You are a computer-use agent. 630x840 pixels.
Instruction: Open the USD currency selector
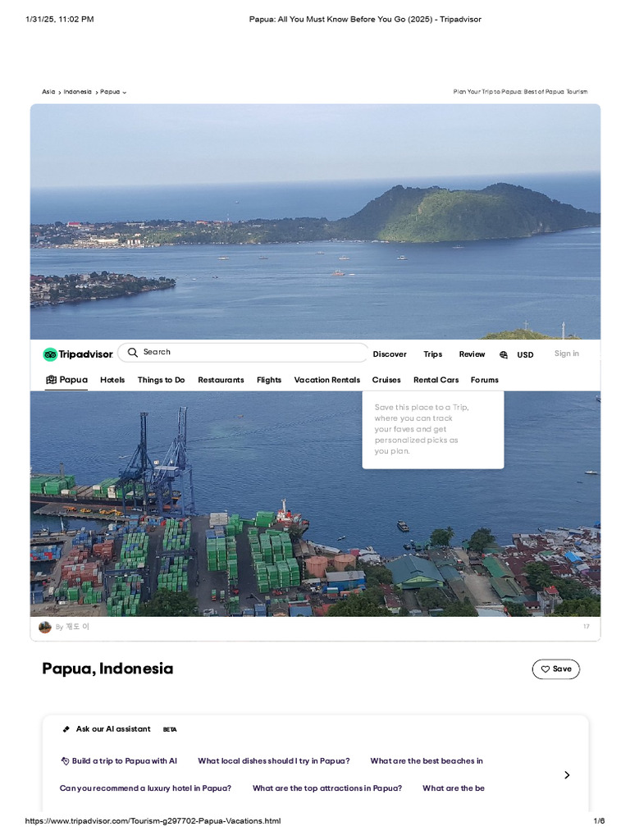pos(525,354)
